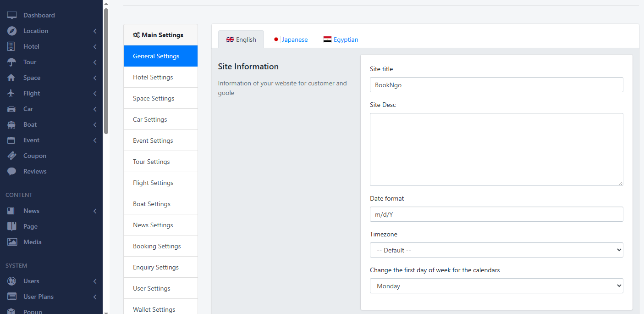This screenshot has width=644, height=314.
Task: Click the Coupon ticket icon
Action: point(12,156)
